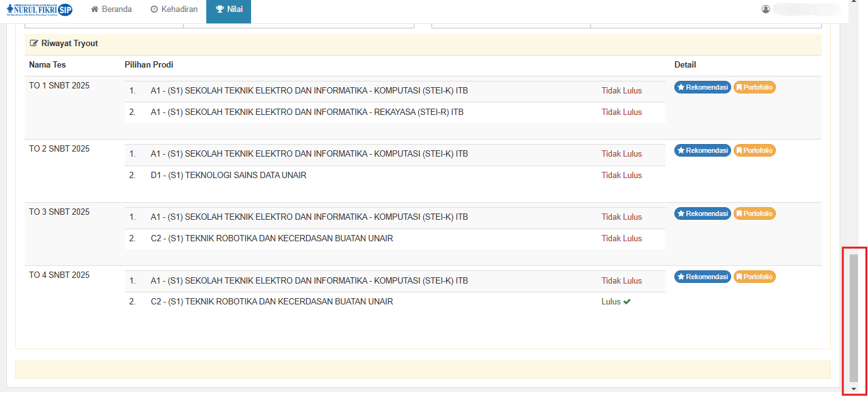868x396 pixels.
Task: Select the TO 4 SNBT 2025 test name
Action: click(59, 275)
